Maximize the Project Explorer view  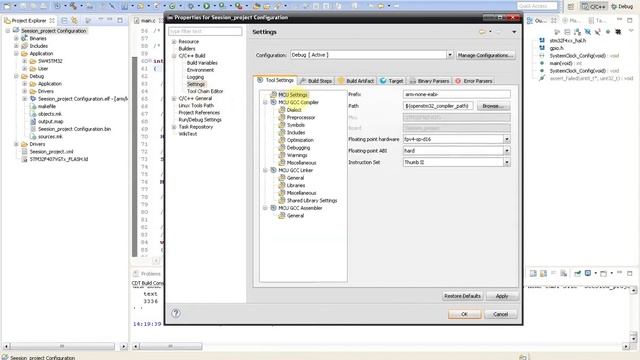click(x=120, y=20)
